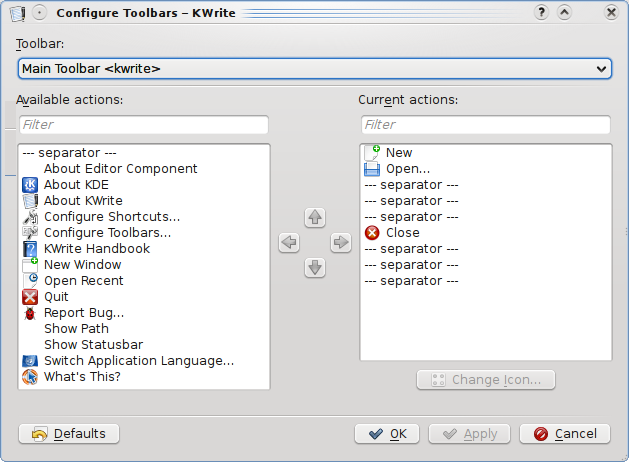Select the Report Bug ladybug icon
The width and height of the screenshot is (629, 462).
tap(30, 313)
